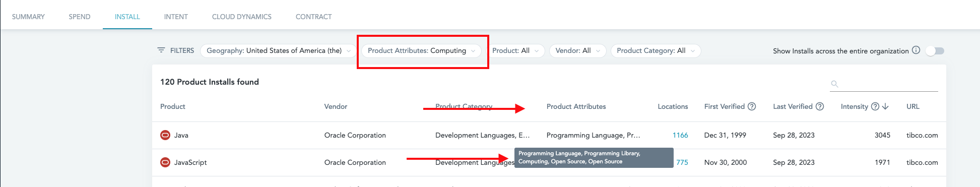Click the filters funnel icon
This screenshot has height=187, width=980.
click(x=161, y=50)
